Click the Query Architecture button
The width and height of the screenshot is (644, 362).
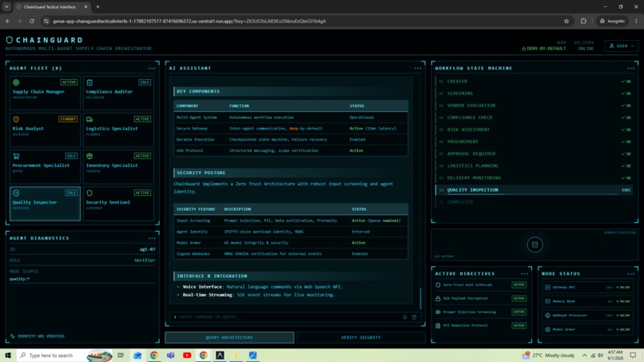pyautogui.click(x=229, y=337)
